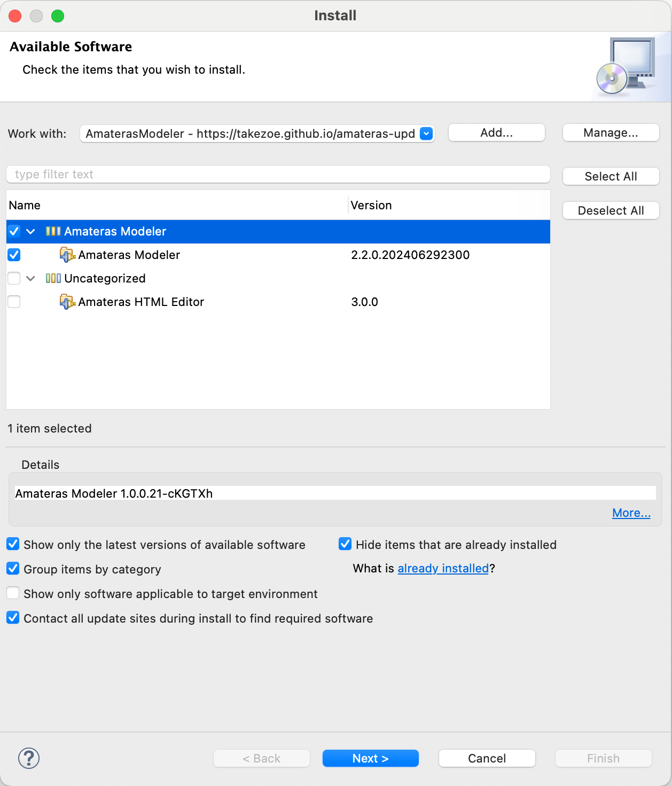
Task: Click the Name column header
Action: tap(25, 206)
